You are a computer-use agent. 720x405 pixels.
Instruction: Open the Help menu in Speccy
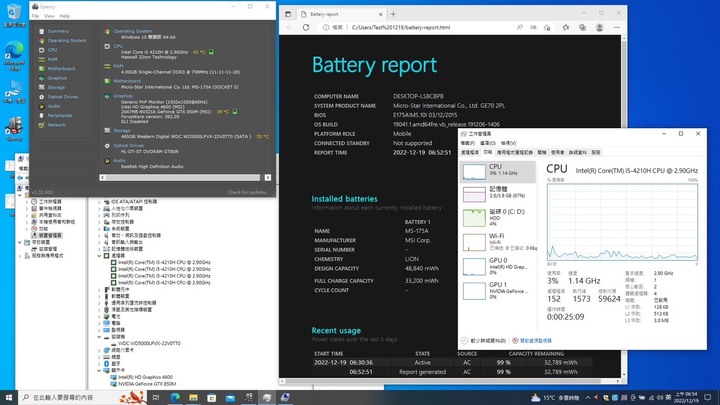(65, 16)
